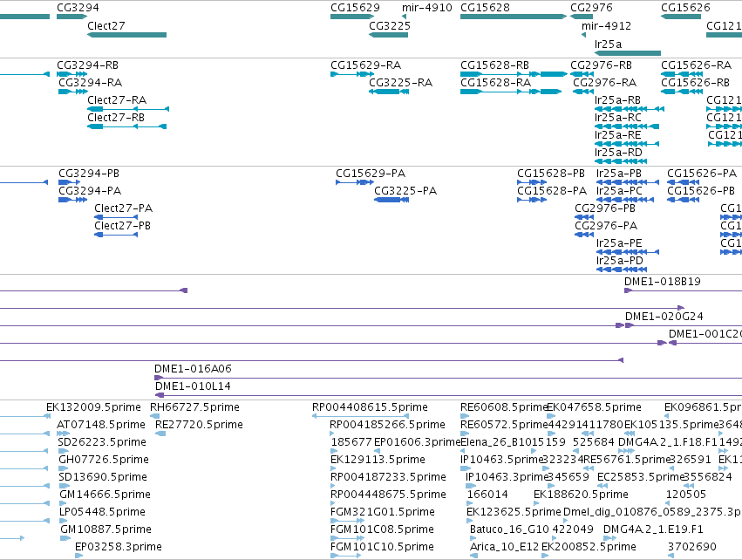Select protein Ir25a-PC
This screenshot has height=560, width=742.
click(x=619, y=191)
